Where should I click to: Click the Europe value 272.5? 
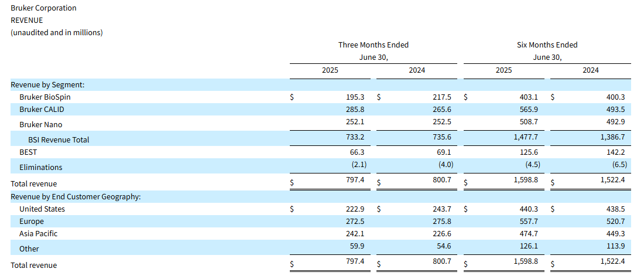point(355,222)
